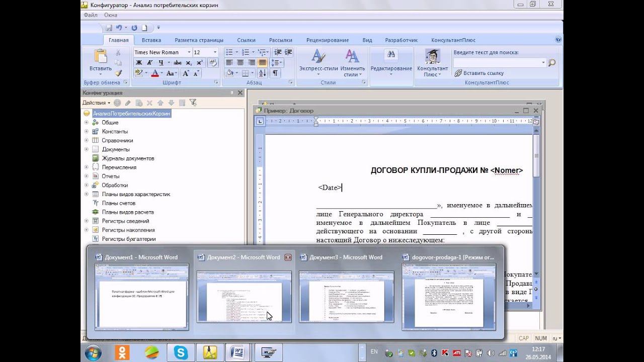The height and width of the screenshot is (362, 644).
Task: Open the Разметка страницы ribbon tab
Action: (199, 40)
